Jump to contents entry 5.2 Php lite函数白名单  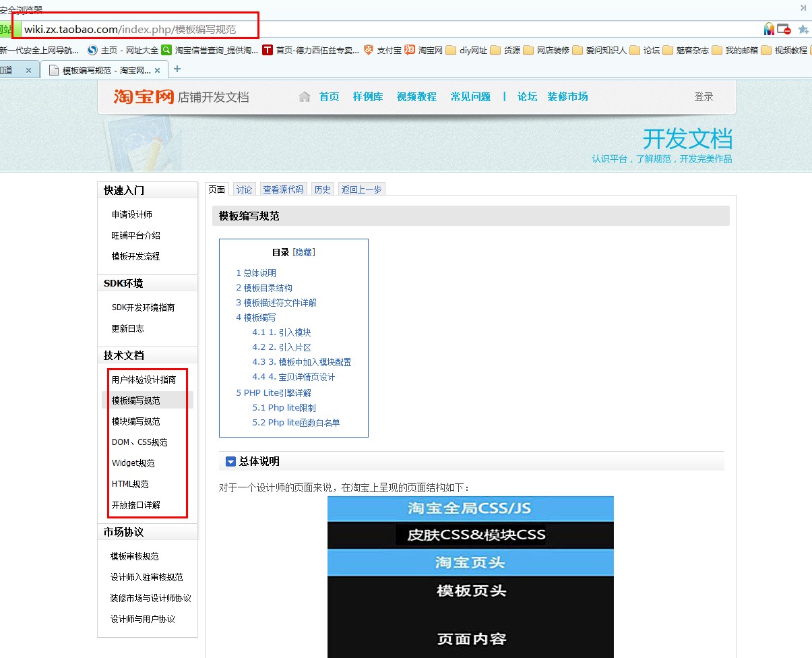point(296,423)
